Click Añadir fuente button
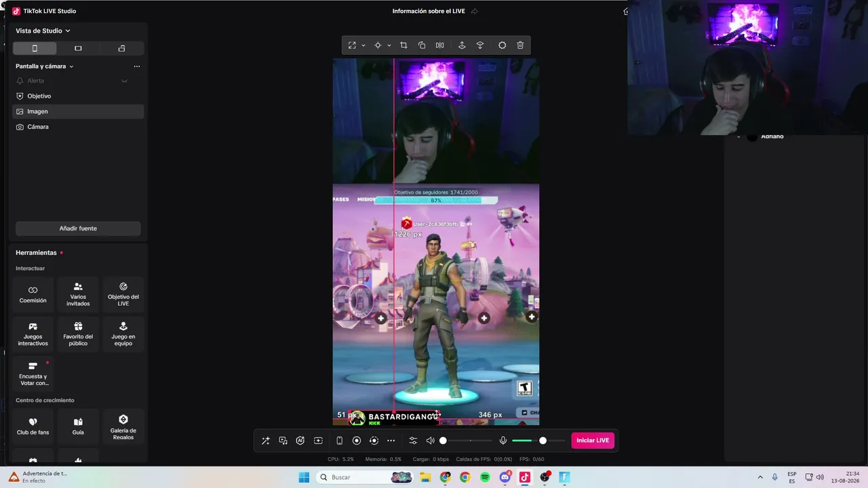The width and height of the screenshot is (868, 488). click(78, 228)
